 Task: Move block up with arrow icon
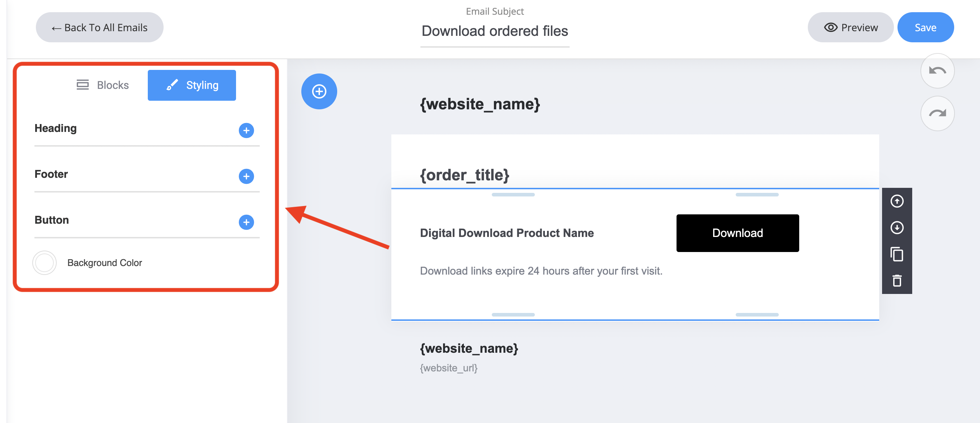(897, 201)
